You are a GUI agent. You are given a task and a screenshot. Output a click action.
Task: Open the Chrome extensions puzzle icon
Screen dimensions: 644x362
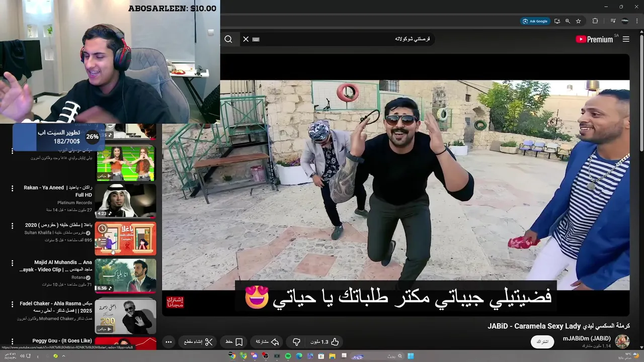tap(595, 21)
